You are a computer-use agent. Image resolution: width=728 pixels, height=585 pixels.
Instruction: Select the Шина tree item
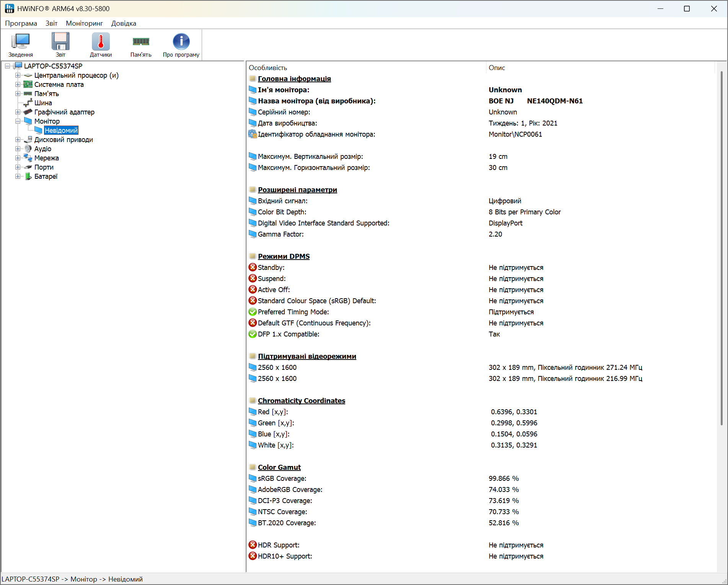tap(43, 103)
